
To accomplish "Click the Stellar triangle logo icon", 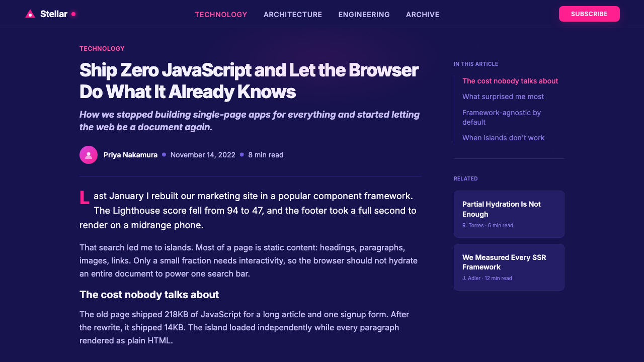I will click(x=30, y=14).
